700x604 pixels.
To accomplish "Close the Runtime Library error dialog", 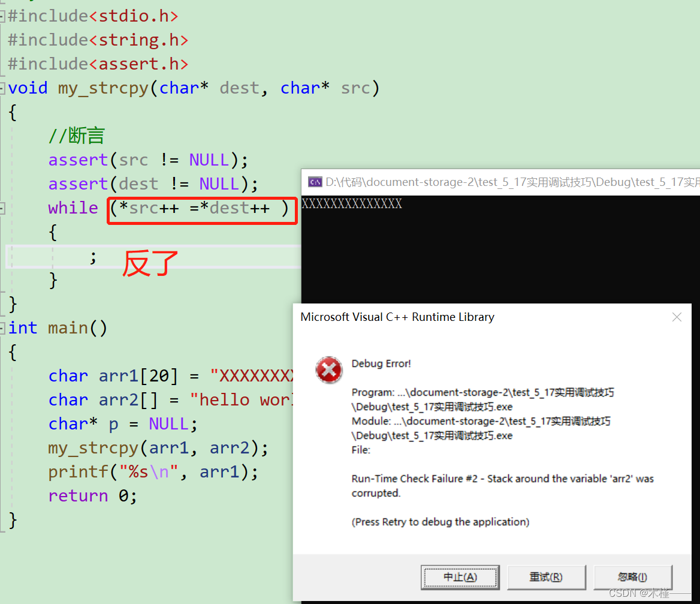I will point(677,317).
